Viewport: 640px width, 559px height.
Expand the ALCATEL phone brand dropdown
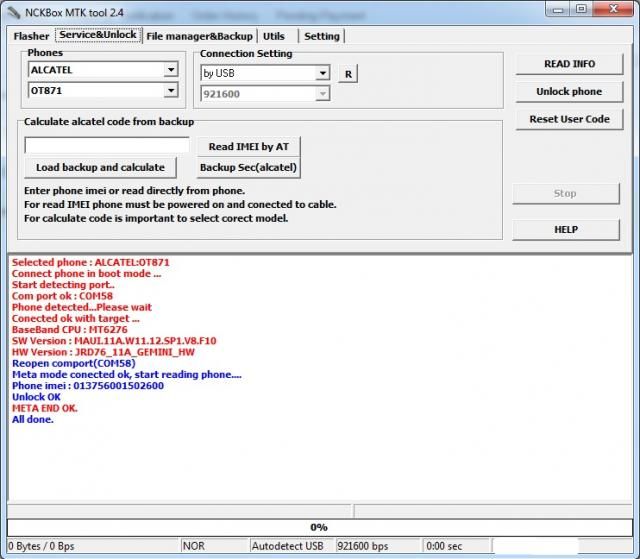click(x=170, y=70)
